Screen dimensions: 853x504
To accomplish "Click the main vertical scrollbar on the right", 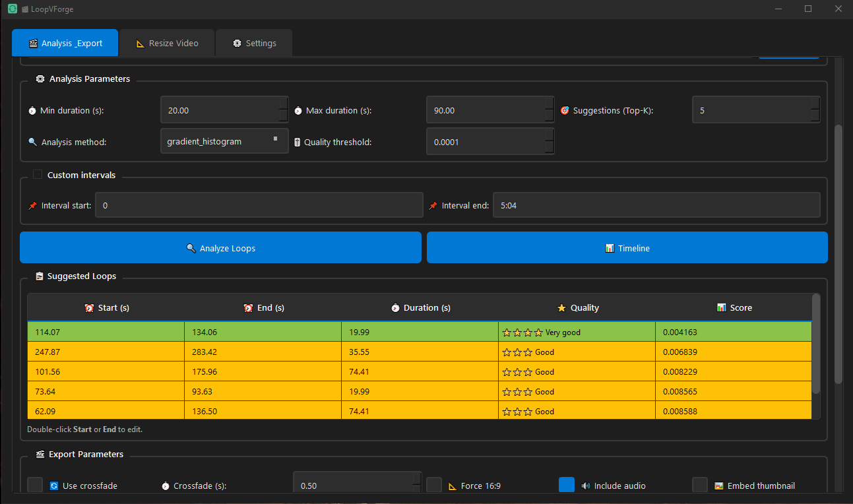I will click(838, 251).
